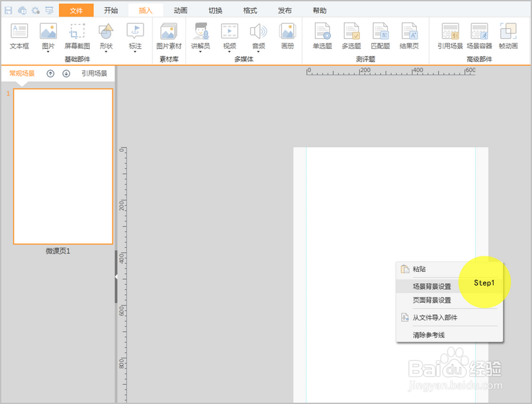The height and width of the screenshot is (404, 532).
Task: Select the 形状 shape tool
Action: coord(106,36)
